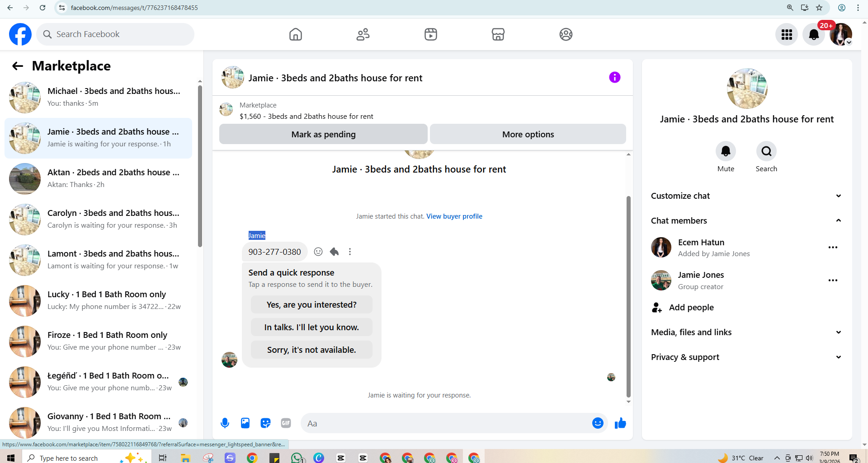This screenshot has width=868, height=463.
Task: Open more options for 903-277-0380 message
Action: click(350, 252)
